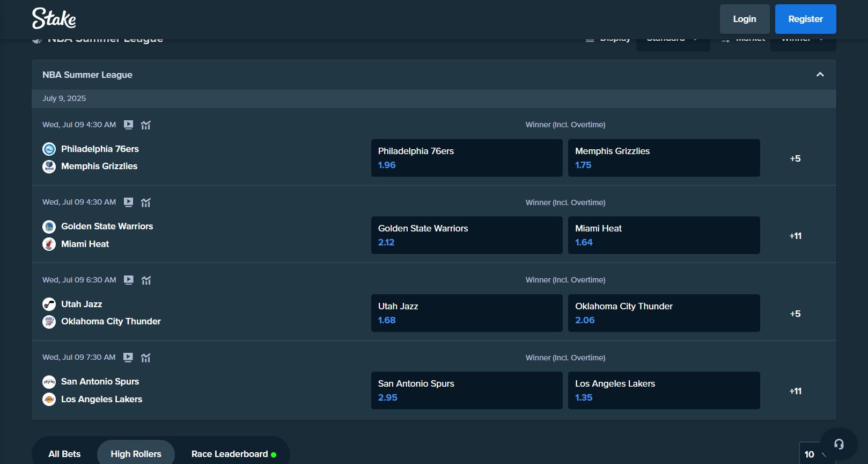Select the High Rollers tab
868x464 pixels.
[x=136, y=454]
